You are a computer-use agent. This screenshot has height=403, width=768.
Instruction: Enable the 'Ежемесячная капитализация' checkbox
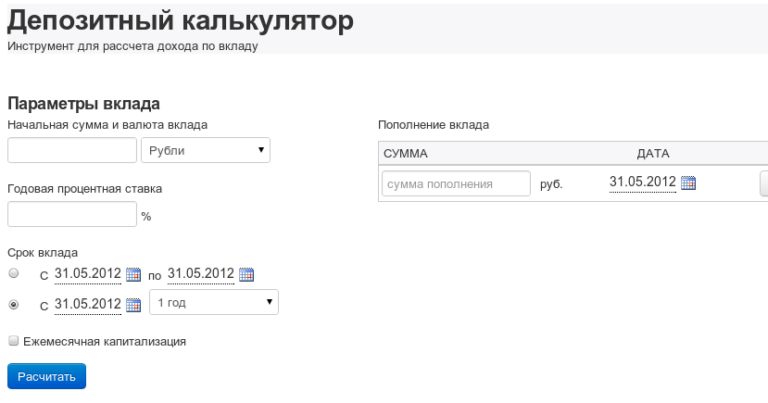13,341
